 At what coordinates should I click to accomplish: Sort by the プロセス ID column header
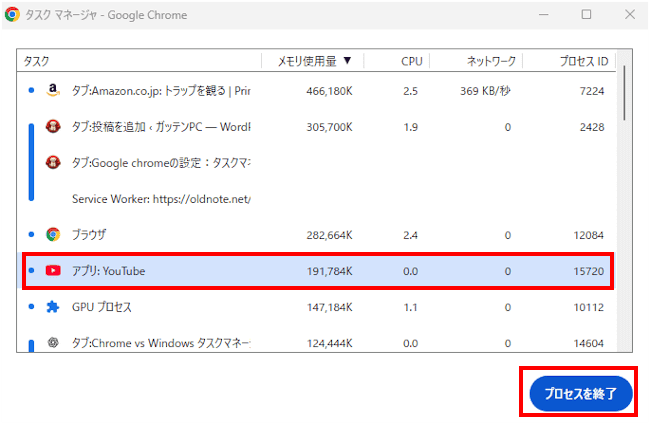click(569, 61)
